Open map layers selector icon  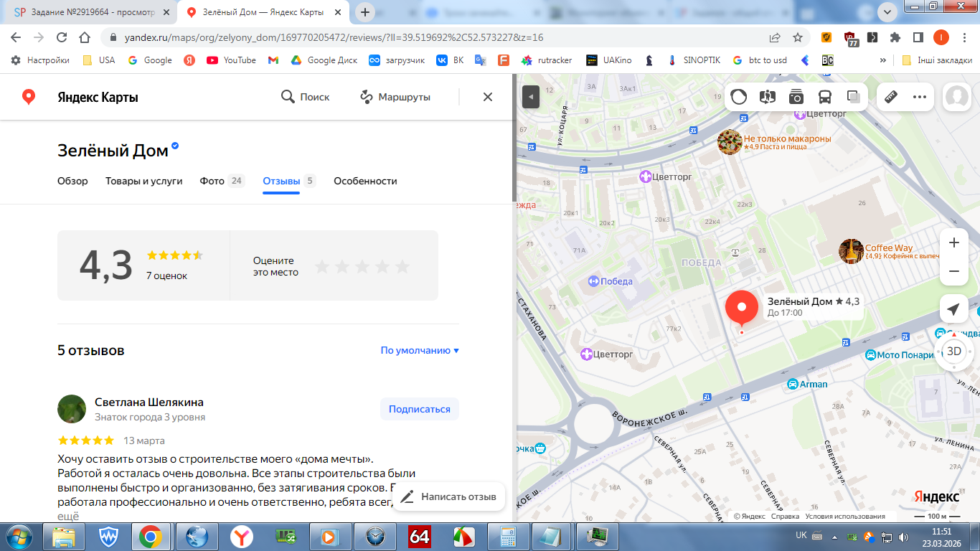click(853, 97)
